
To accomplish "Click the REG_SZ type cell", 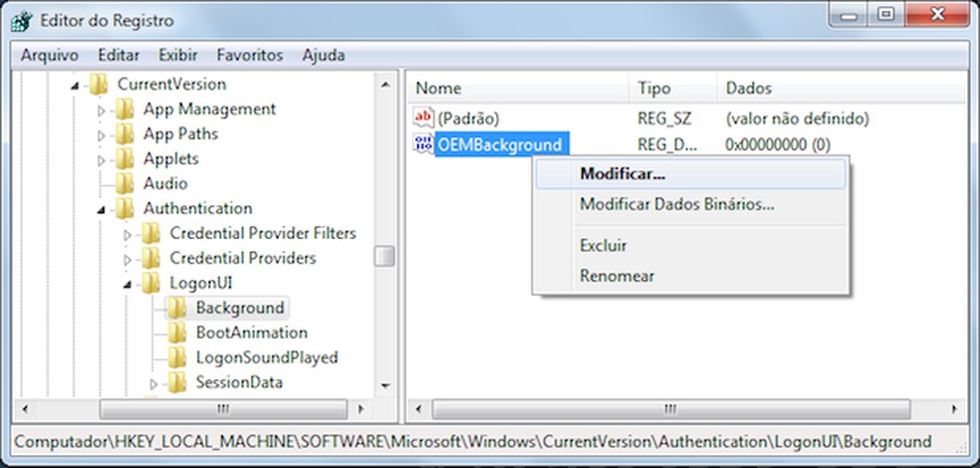I will pos(664,118).
